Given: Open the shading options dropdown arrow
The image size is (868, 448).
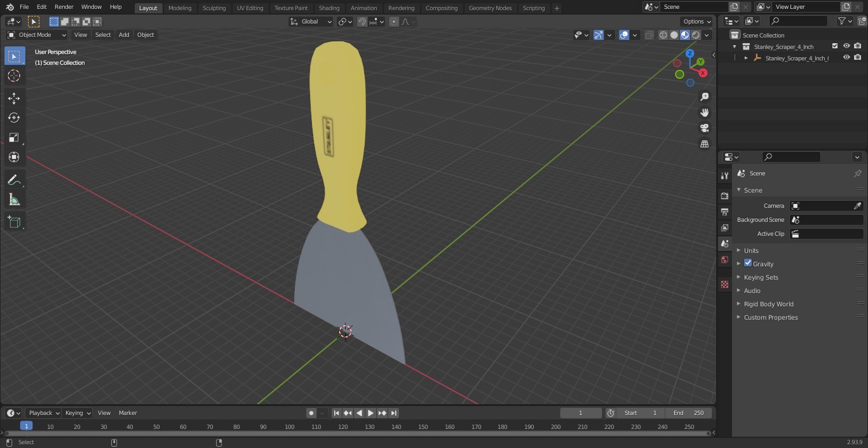Looking at the screenshot, I should pos(707,35).
